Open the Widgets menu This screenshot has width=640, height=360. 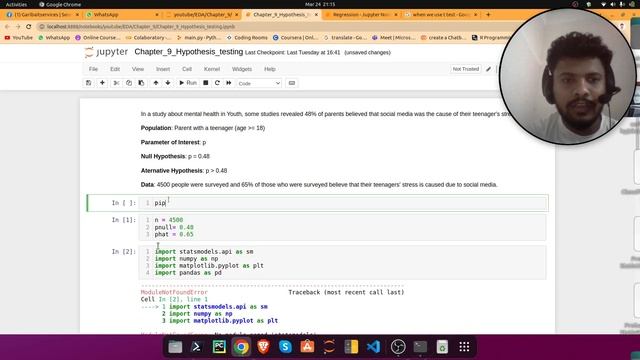(242, 69)
